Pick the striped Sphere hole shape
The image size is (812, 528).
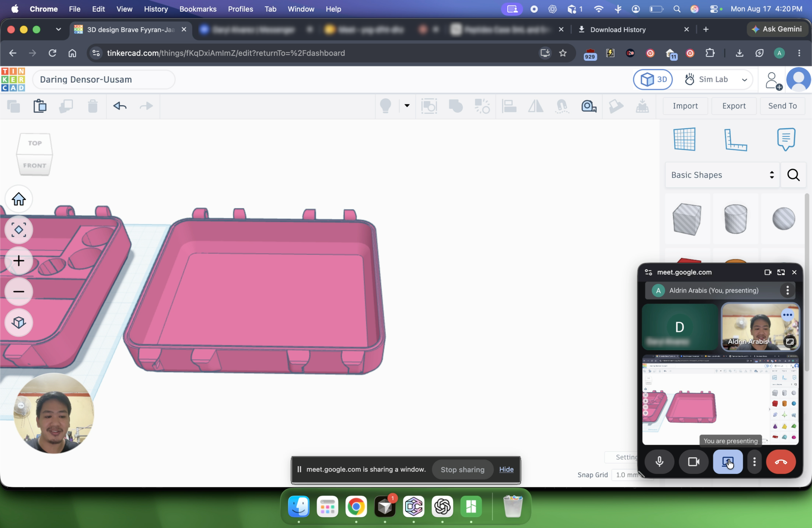[784, 219]
